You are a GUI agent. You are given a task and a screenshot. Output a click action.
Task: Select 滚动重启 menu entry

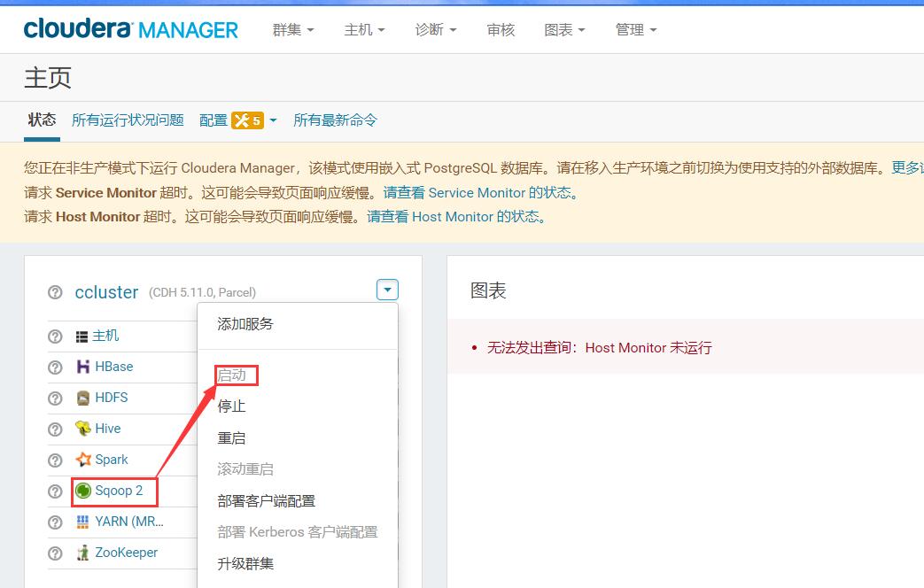click(x=245, y=469)
